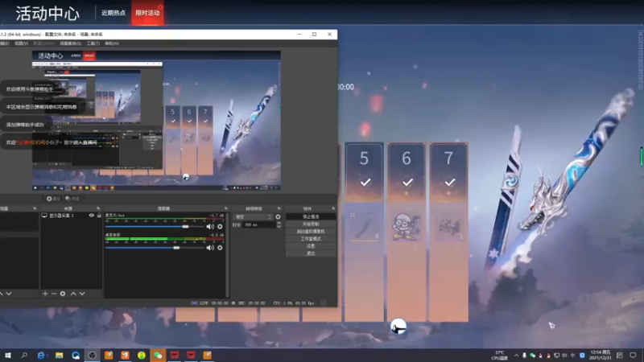Toggle day 7 checkmark in game
This screenshot has width=644, height=362.
coord(449,183)
